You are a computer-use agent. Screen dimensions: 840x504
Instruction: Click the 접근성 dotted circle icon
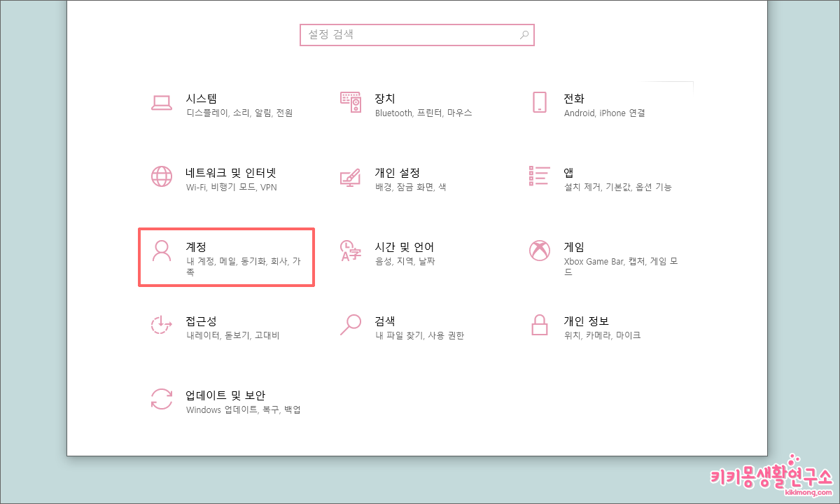162,325
